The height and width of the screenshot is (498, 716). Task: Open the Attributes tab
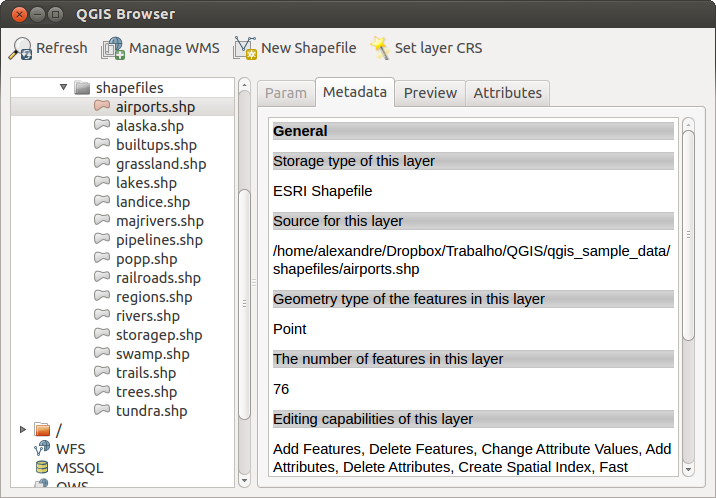(x=507, y=93)
